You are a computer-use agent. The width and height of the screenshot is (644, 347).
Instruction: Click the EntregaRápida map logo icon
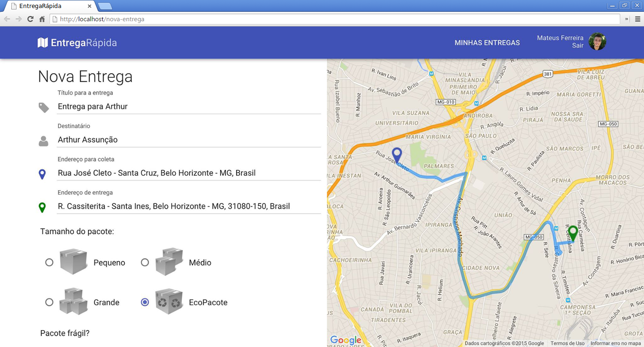tap(43, 42)
